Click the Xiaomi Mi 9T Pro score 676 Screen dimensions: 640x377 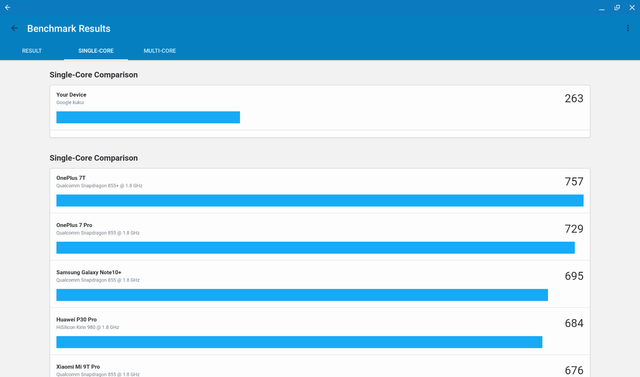point(574,370)
